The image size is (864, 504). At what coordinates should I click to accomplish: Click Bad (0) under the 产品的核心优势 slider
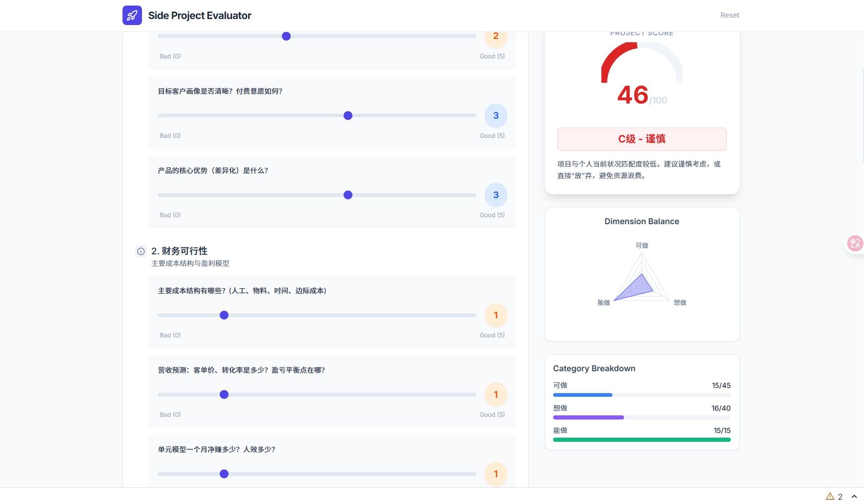coord(170,215)
